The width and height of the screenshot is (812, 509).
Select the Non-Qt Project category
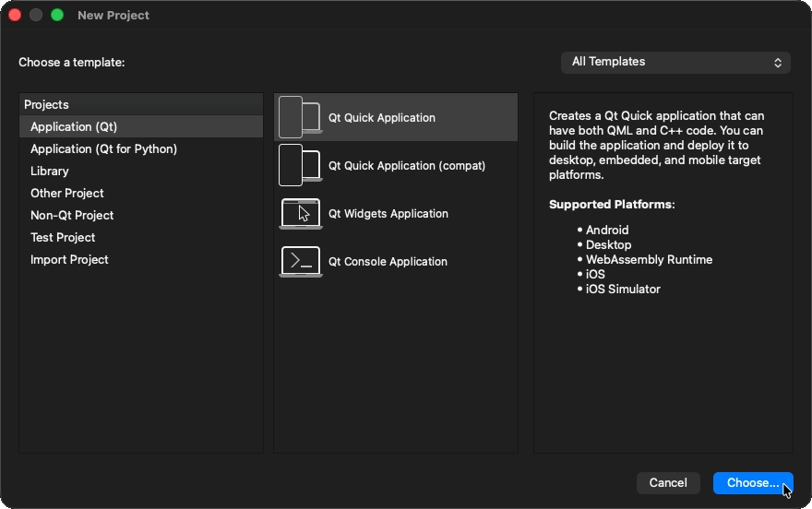pyautogui.click(x=141, y=215)
